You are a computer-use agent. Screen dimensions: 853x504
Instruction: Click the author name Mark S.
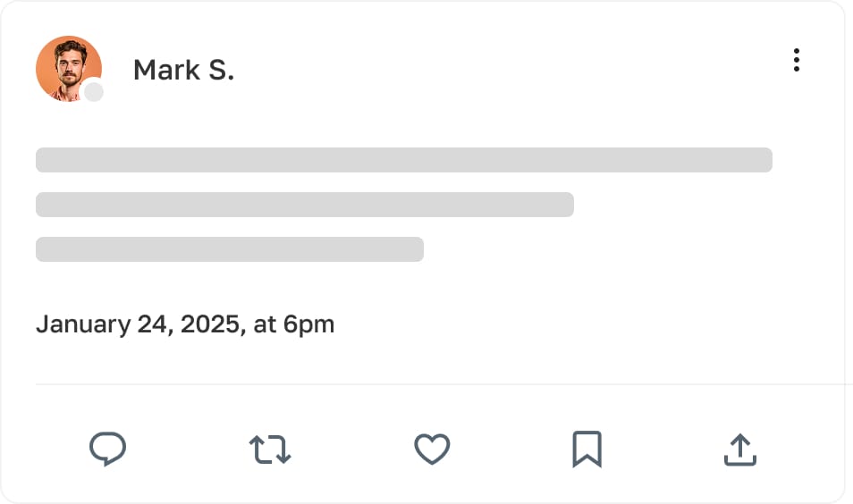coord(183,70)
